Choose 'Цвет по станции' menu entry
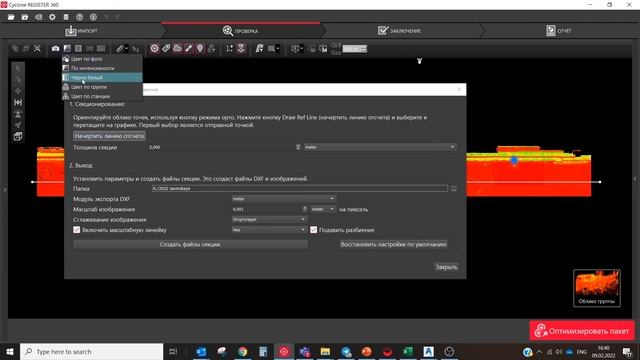The width and height of the screenshot is (640, 360). [x=102, y=96]
